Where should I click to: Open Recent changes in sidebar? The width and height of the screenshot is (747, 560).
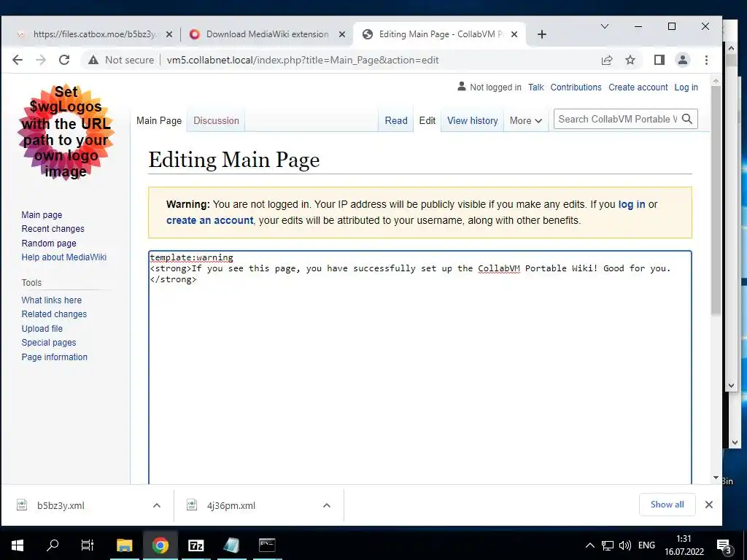click(x=53, y=228)
